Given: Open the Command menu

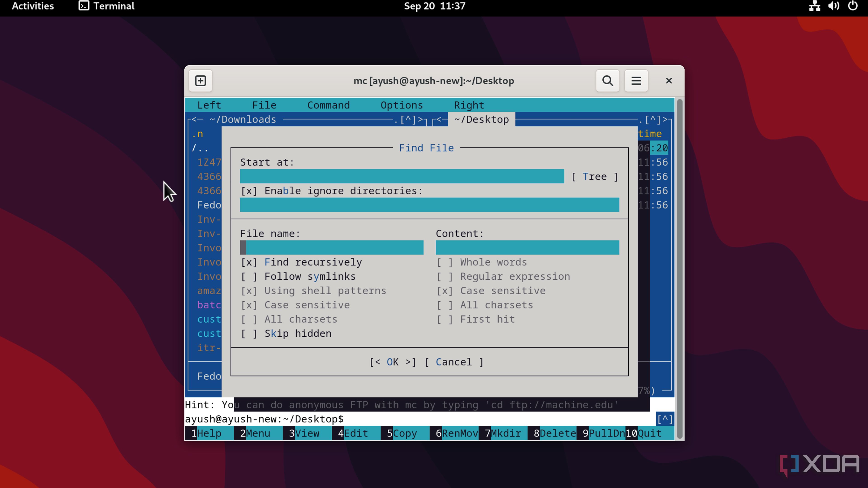Looking at the screenshot, I should [x=328, y=105].
